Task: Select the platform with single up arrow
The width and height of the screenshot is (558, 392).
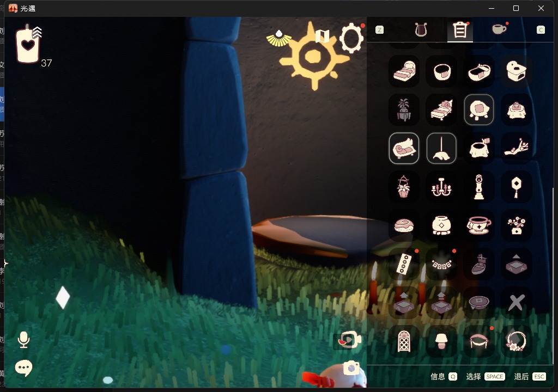Action: [x=404, y=302]
